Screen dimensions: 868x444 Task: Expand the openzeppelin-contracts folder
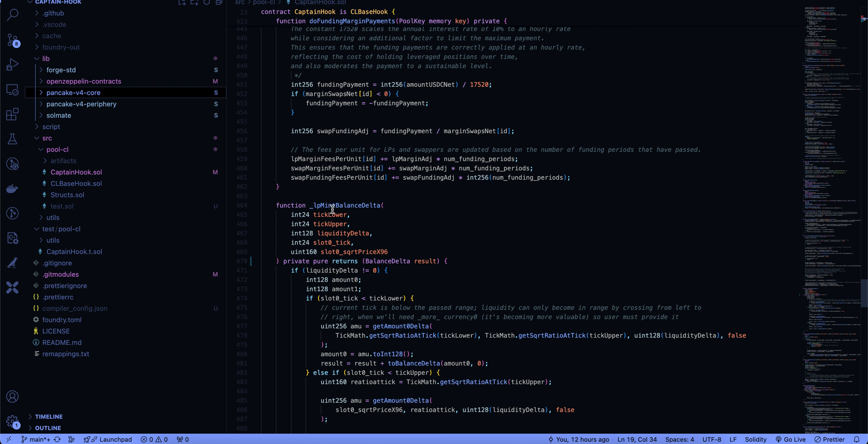[x=125, y=81]
